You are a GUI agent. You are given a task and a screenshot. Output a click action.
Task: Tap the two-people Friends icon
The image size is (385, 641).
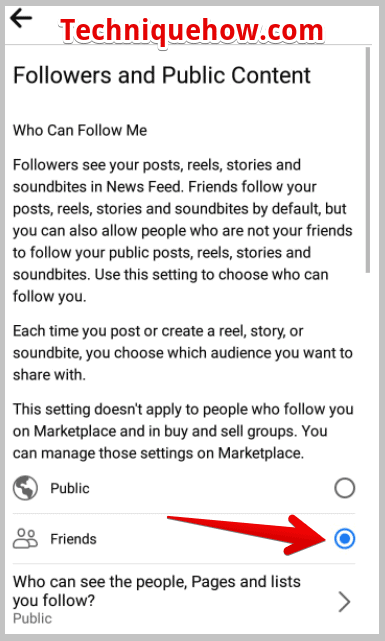click(x=25, y=538)
